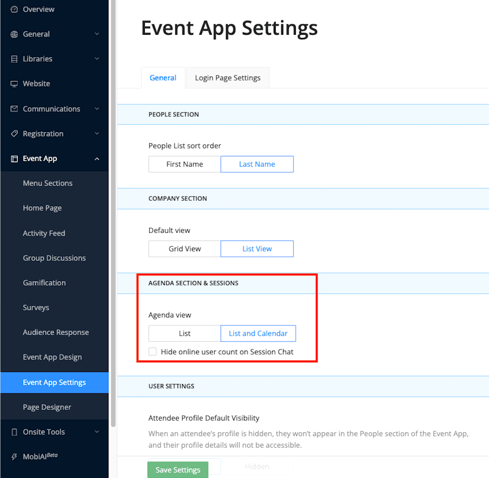Set company default view to List View
This screenshot has width=489, height=478.
(x=257, y=249)
